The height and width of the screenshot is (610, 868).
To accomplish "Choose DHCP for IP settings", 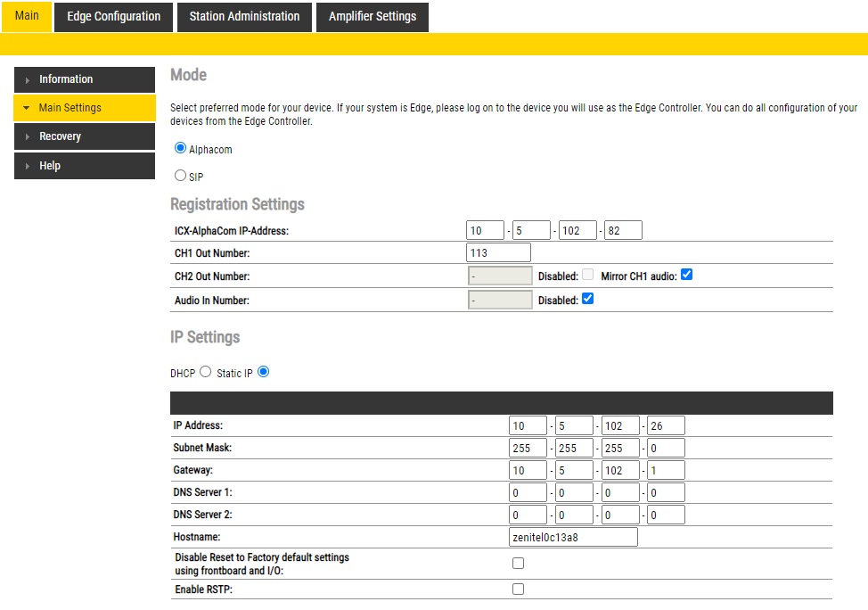I will pos(206,372).
